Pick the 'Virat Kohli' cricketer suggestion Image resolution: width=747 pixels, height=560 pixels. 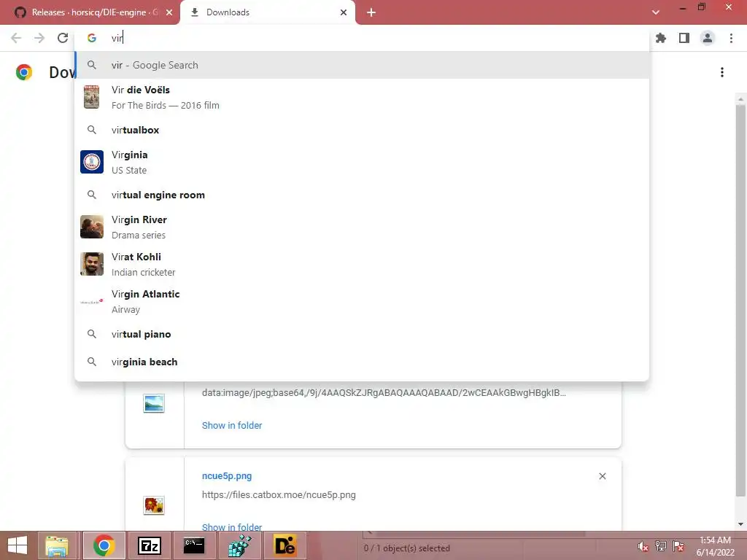(362, 264)
